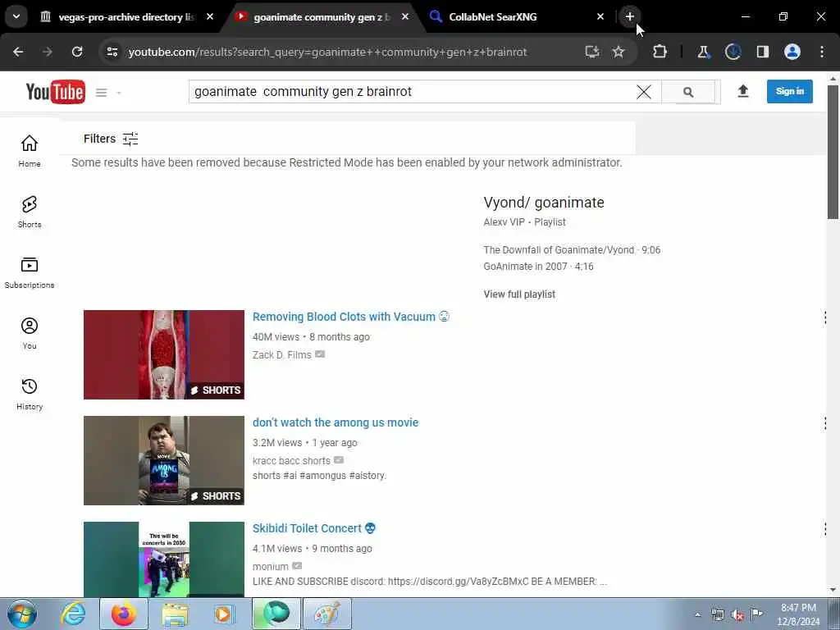Open Skibidi Toilet Concert video title

coord(314,528)
